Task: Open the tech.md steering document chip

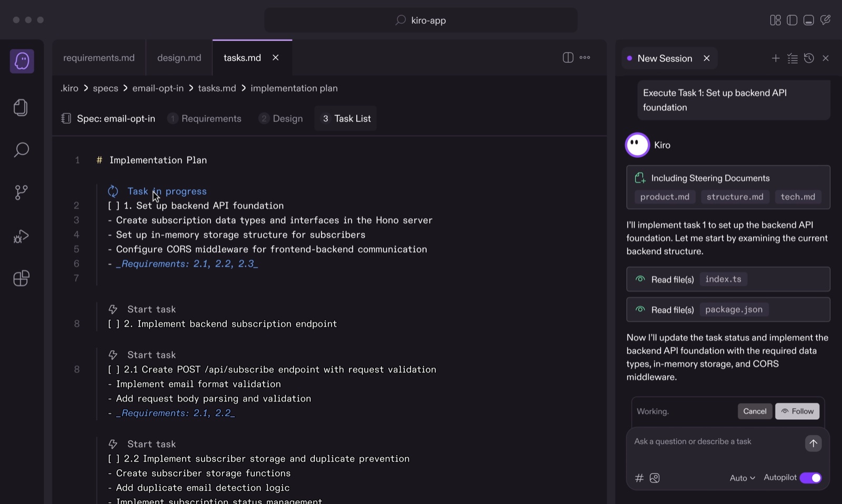Action: click(798, 197)
